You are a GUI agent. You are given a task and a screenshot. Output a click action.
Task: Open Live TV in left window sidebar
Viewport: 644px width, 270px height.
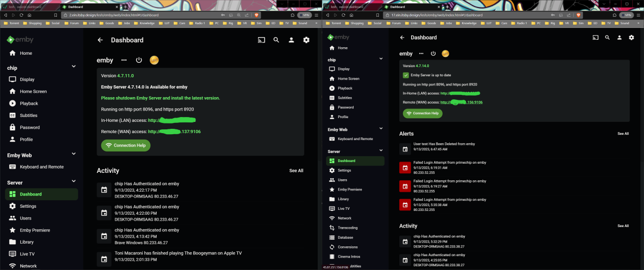41,254
